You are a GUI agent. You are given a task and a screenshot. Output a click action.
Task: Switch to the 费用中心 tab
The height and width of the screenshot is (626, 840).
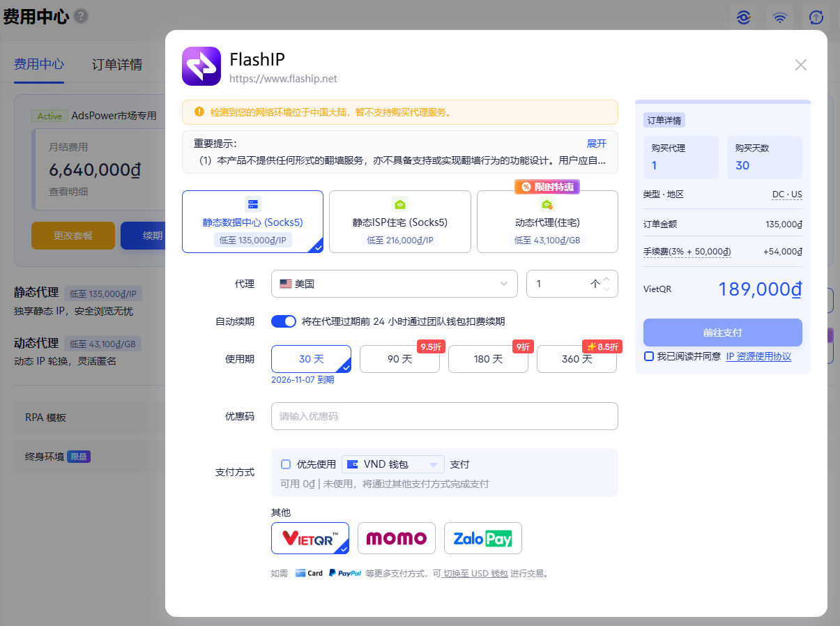pyautogui.click(x=39, y=64)
